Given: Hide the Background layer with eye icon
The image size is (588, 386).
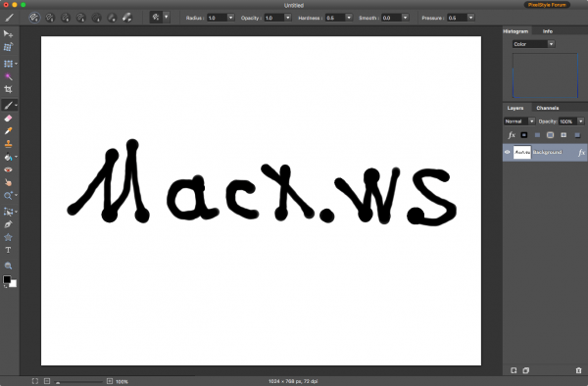Looking at the screenshot, I should pyautogui.click(x=507, y=152).
